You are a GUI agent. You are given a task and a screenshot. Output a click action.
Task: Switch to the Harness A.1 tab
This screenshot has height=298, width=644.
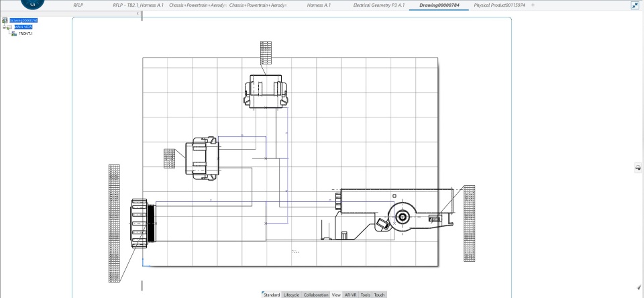(x=319, y=5)
